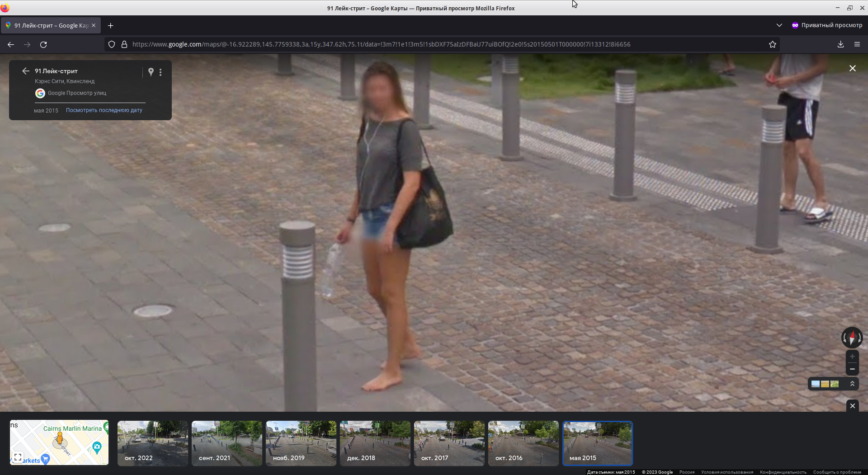Zoom in with the plus button

852,356
